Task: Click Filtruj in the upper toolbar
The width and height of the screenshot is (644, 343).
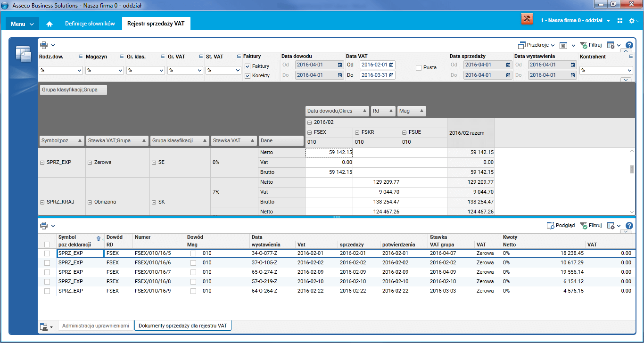Action: click(x=591, y=45)
